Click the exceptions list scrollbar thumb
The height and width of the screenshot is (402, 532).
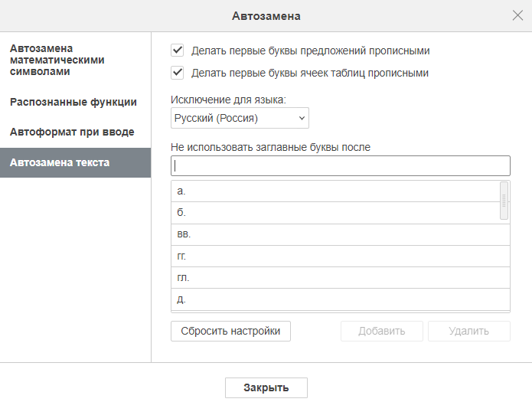pos(504,201)
